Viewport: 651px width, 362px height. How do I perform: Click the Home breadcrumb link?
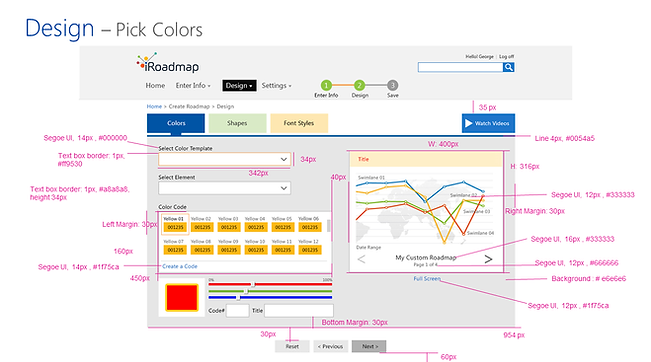point(154,107)
